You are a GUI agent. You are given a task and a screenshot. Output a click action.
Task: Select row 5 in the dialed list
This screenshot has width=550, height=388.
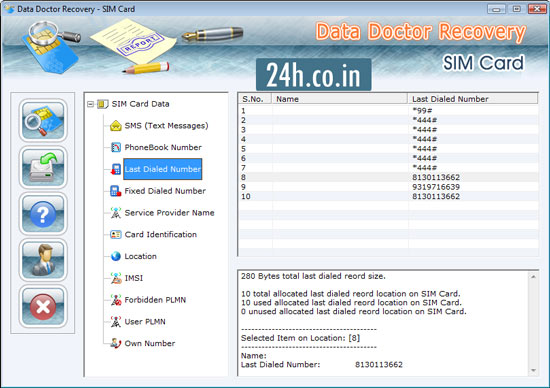tap(388, 149)
